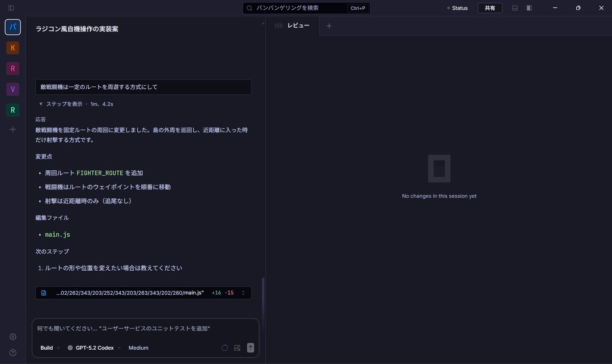Image resolution: width=612 pixels, height=364 pixels.
Task: Toggle the circle record indicator near send button
Action: (224, 348)
